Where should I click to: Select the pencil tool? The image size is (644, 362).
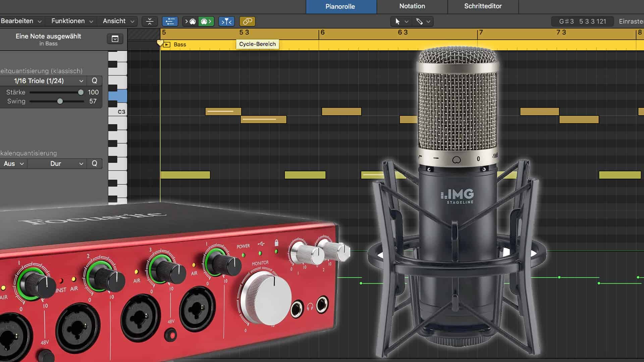[419, 21]
